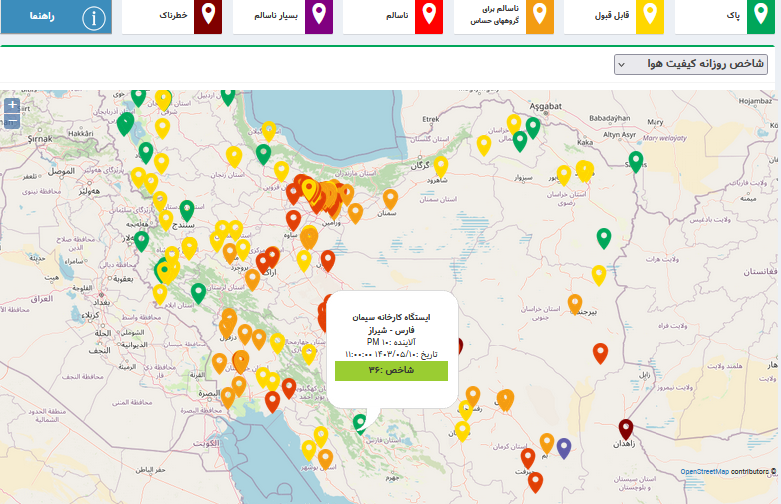This screenshot has height=504, width=781.
Task: Click the yellow marker at شاهرود
Action: (x=440, y=166)
